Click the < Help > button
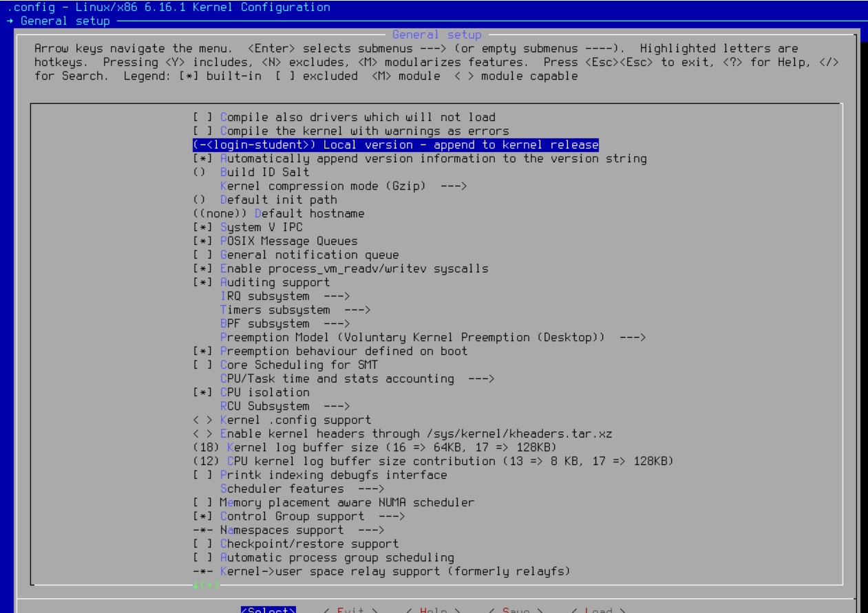This screenshot has height=613, width=868. coord(434,610)
